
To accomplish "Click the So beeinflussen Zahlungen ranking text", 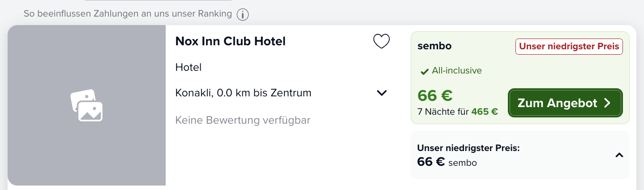I will (128, 14).
